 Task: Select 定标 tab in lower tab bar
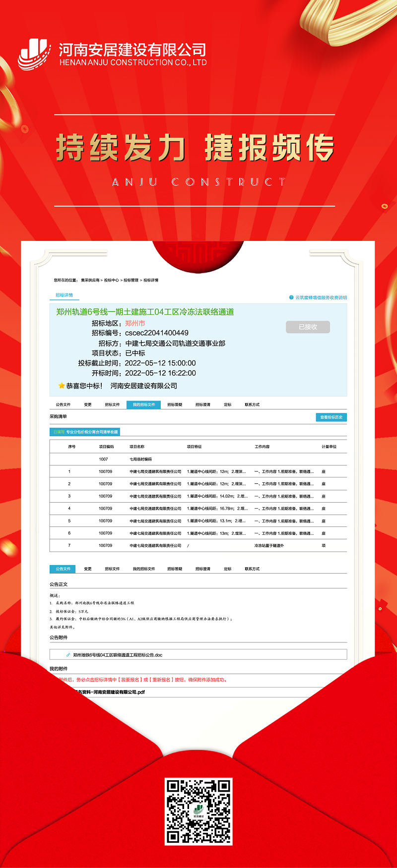pos(228,569)
